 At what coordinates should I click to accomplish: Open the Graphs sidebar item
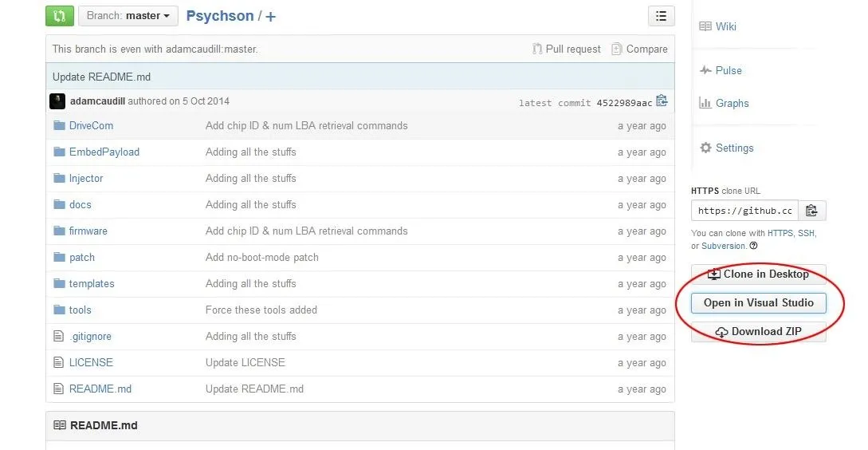pyautogui.click(x=724, y=103)
